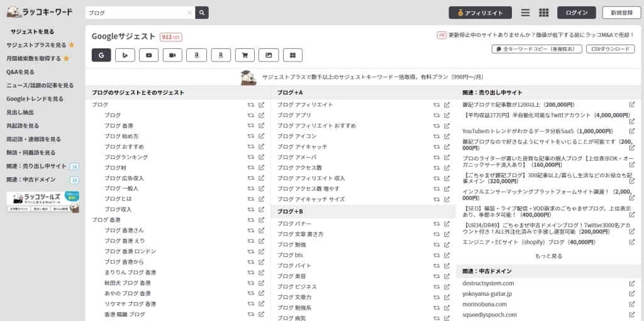
Task: Click the 新規登録 button
Action: tap(621, 13)
